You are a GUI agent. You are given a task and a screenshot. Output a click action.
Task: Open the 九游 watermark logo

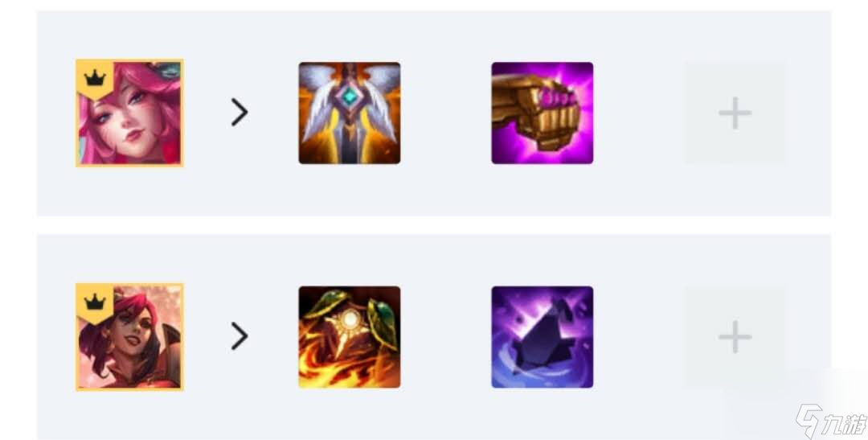pos(809,421)
